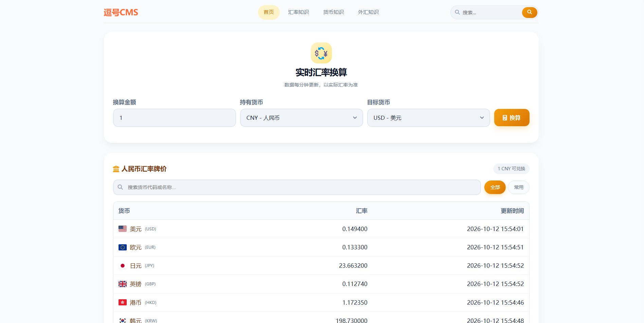The image size is (644, 323).
Task: Click the 逗号CMS logo
Action: pyautogui.click(x=121, y=13)
